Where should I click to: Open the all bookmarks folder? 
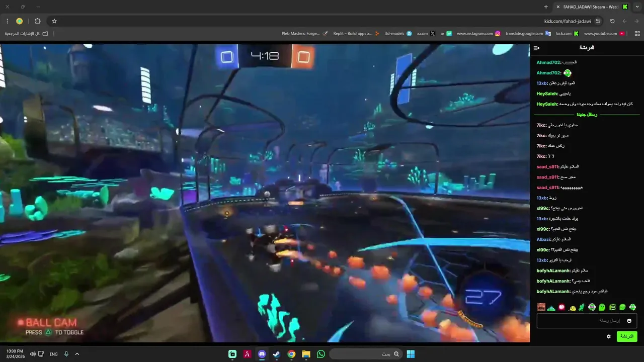click(27, 34)
